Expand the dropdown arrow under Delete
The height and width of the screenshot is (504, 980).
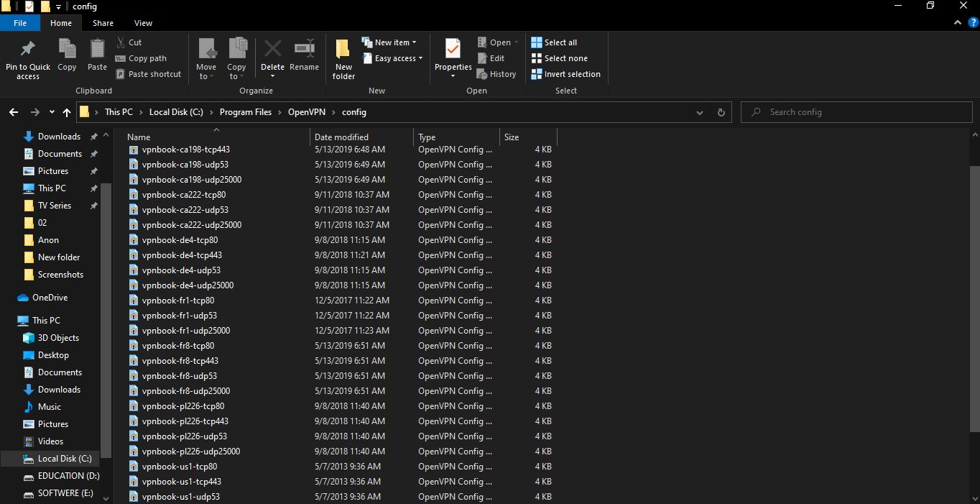click(x=272, y=76)
